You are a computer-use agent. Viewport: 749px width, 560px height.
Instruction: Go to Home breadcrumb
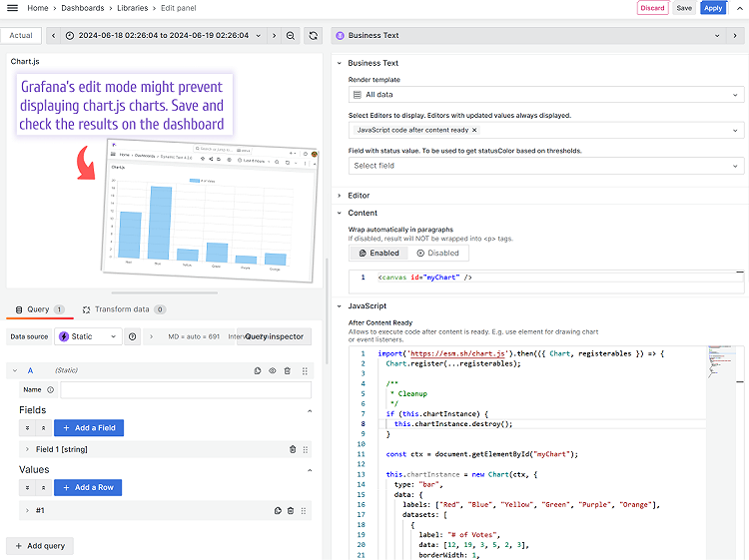click(x=38, y=8)
